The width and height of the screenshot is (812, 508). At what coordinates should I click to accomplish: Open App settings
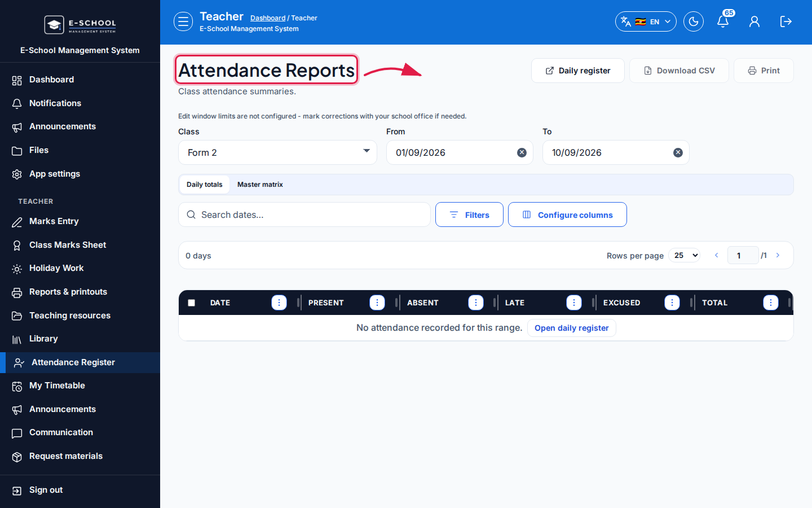coord(80,174)
